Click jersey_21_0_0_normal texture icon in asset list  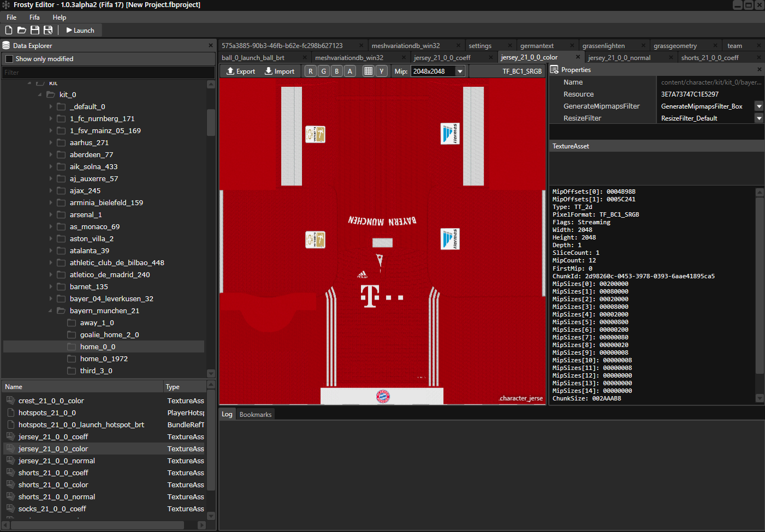click(10, 461)
